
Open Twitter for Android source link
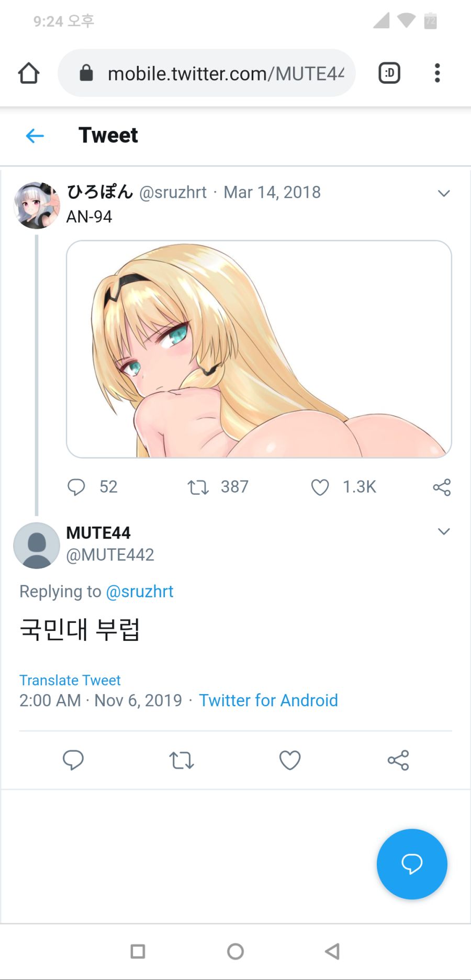(x=268, y=700)
